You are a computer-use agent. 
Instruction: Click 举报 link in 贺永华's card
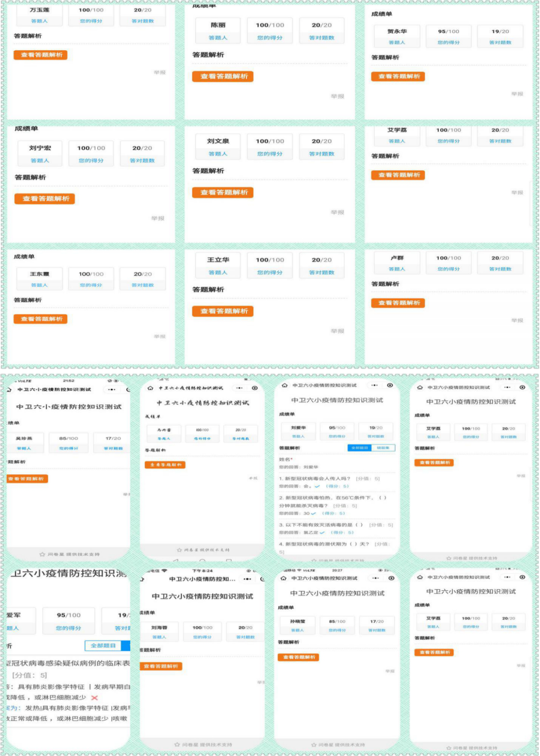pos(517,93)
